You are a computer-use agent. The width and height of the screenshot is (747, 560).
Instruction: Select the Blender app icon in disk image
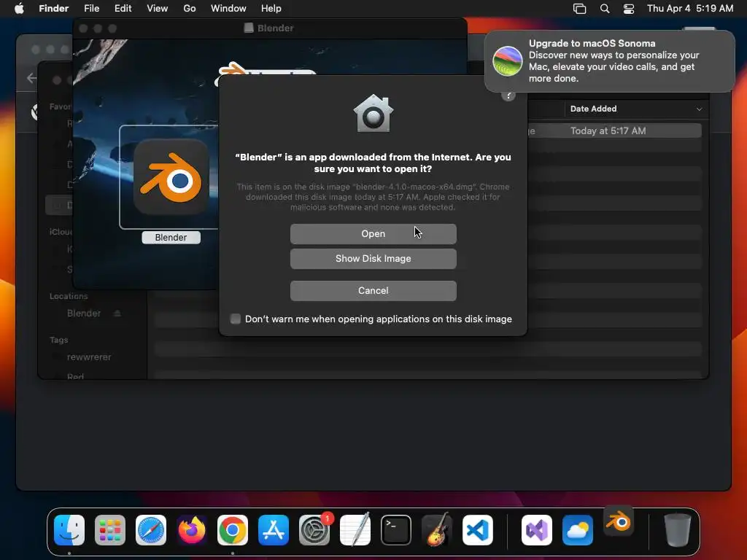(171, 176)
